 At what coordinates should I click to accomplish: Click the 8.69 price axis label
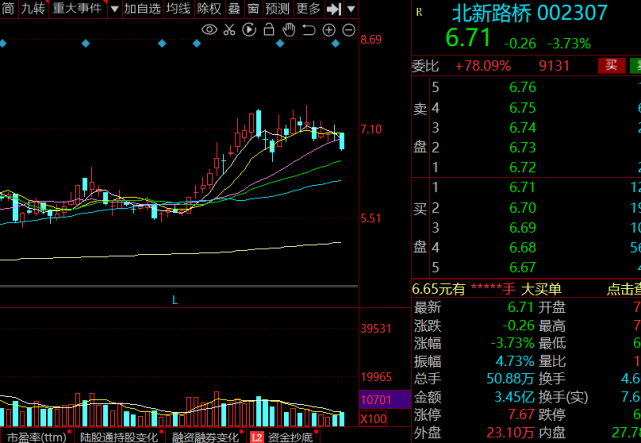click(x=371, y=40)
